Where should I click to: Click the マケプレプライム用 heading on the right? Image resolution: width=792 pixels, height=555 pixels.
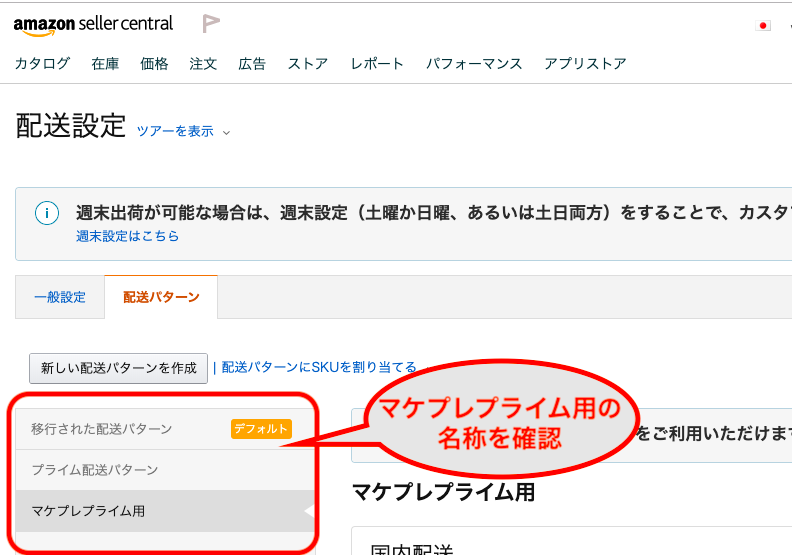tap(443, 491)
